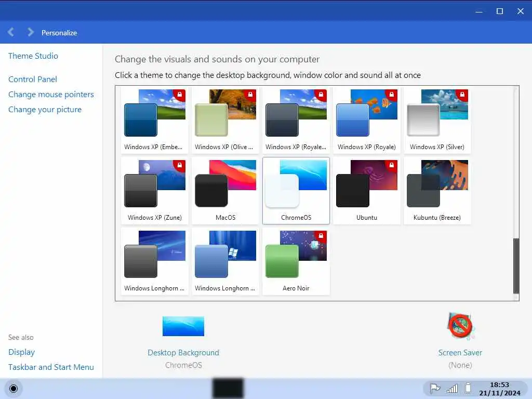The width and height of the screenshot is (532, 399).
Task: Select the Windows XP (Olive) theme
Action: pyautogui.click(x=225, y=120)
